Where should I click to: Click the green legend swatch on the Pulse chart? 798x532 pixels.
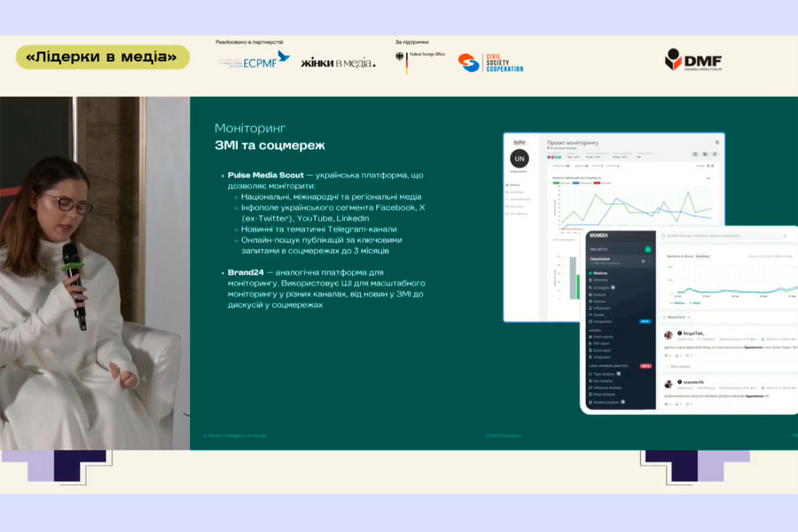pos(556,183)
